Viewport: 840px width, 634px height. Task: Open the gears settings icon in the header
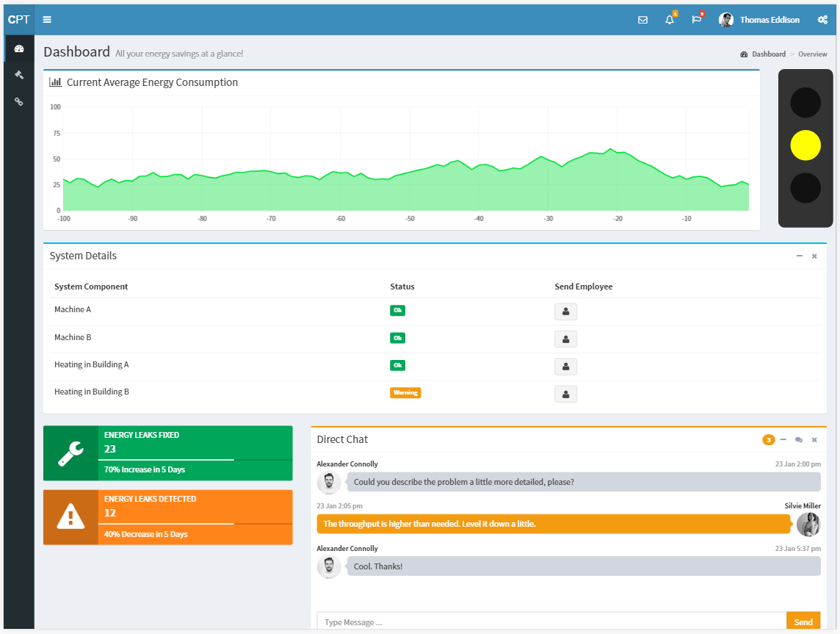[822, 20]
